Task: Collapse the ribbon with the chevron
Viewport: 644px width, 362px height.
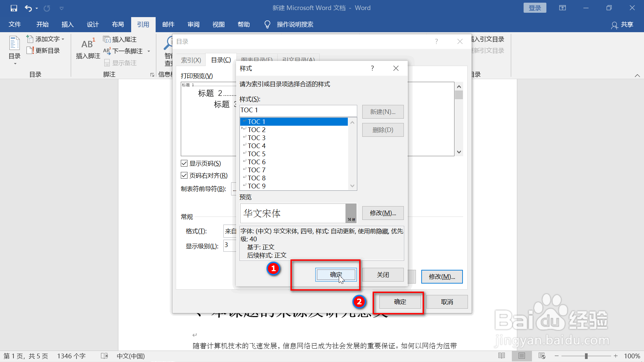Action: (x=637, y=75)
